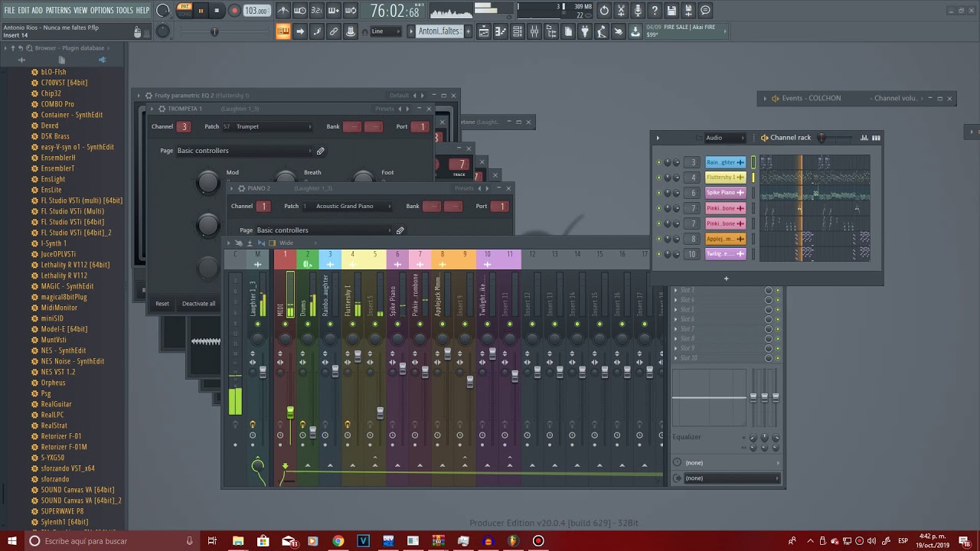980x551 pixels.
Task: Open help with the question mark icon
Action: (x=655, y=11)
